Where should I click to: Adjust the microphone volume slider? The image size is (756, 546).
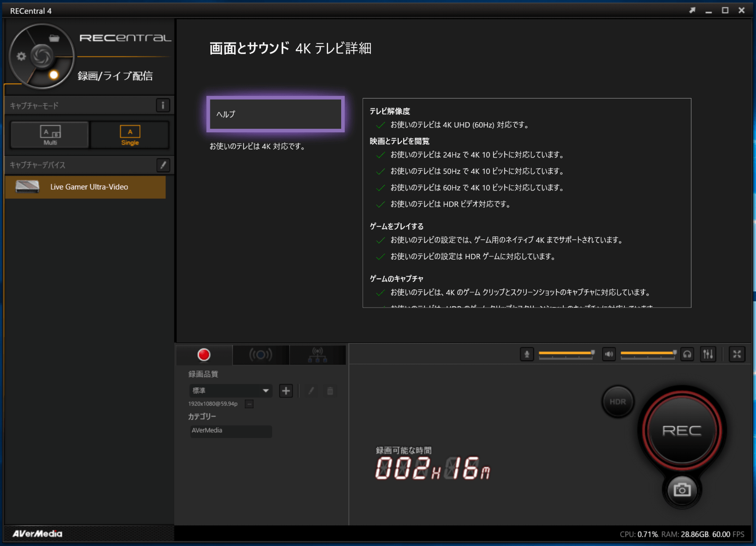pos(566,354)
